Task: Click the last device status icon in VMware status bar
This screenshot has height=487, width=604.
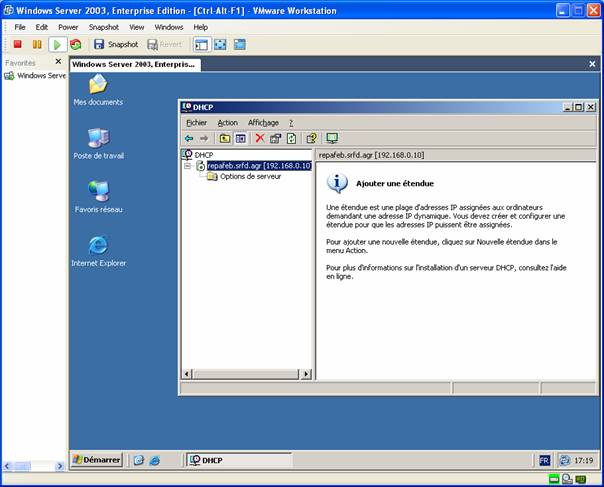Action: tap(581, 479)
